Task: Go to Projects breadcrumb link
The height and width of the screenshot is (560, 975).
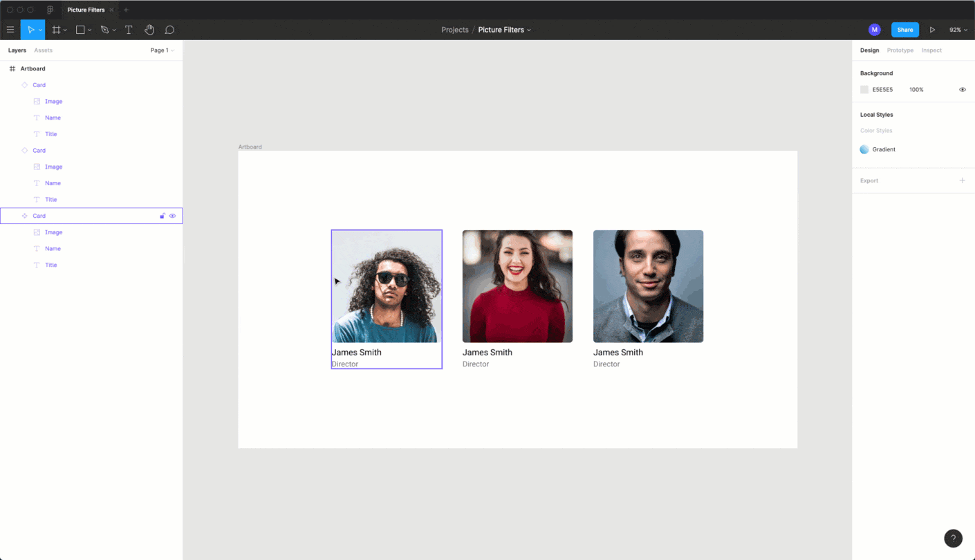Action: (455, 30)
